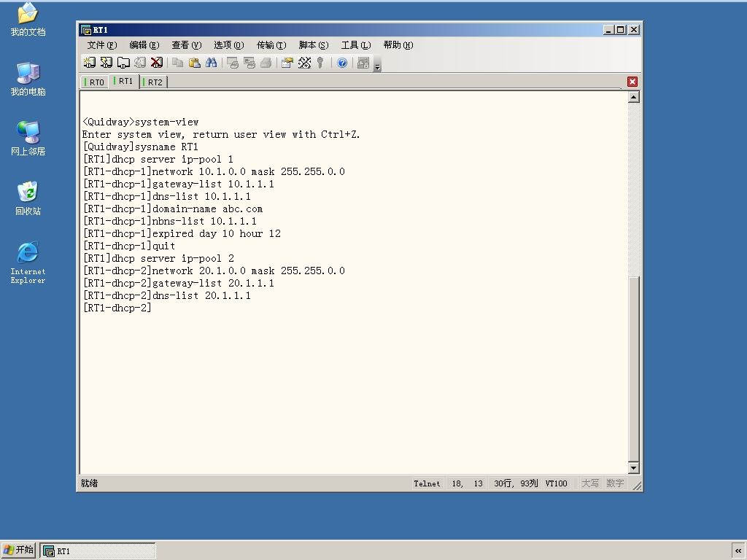The height and width of the screenshot is (560, 747).
Task: Click the Paste clipboard icon
Action: click(x=194, y=63)
